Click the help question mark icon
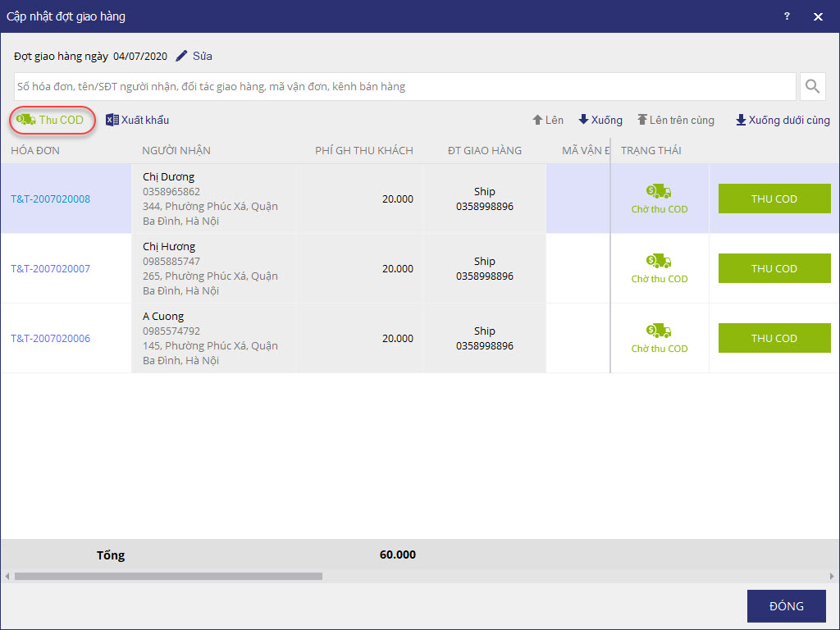840x630 pixels. tap(787, 16)
